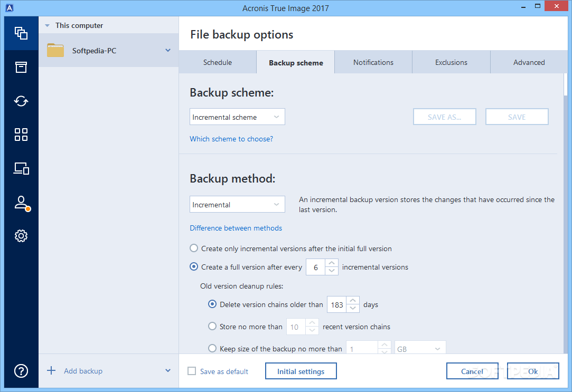The height and width of the screenshot is (392, 572).
Task: Click the SAVE AS... button
Action: point(444,117)
